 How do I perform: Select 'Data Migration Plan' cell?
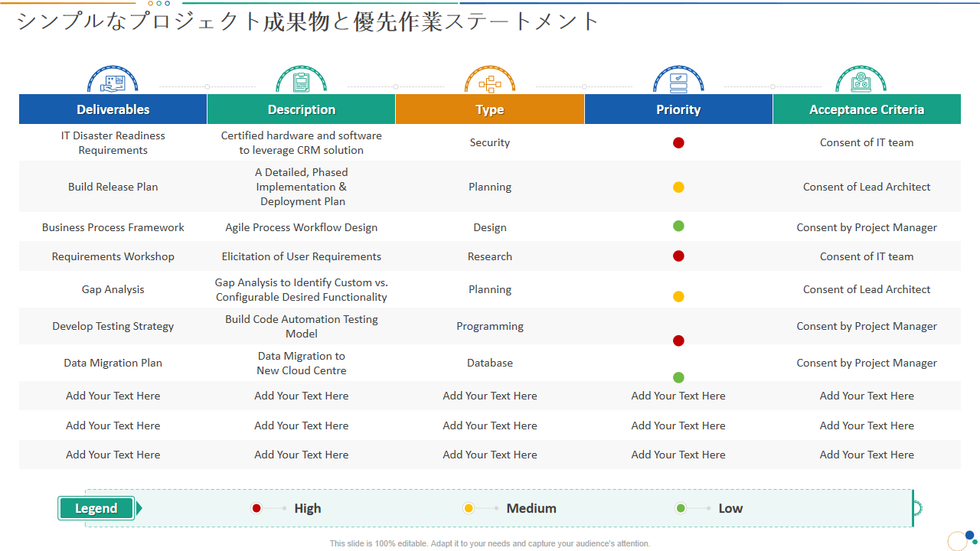(x=113, y=363)
